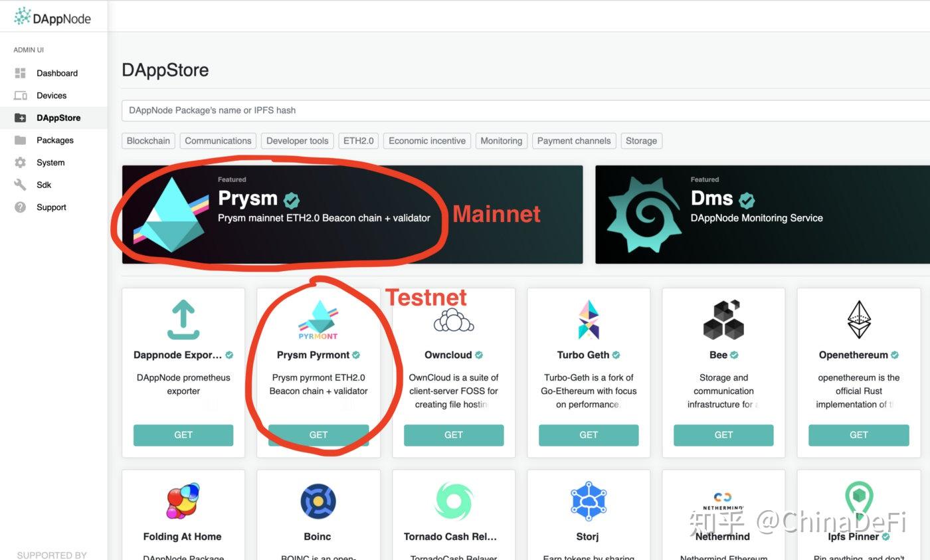Screen dimensions: 930x560
Task: Open the Boinc package title
Action: tap(318, 537)
